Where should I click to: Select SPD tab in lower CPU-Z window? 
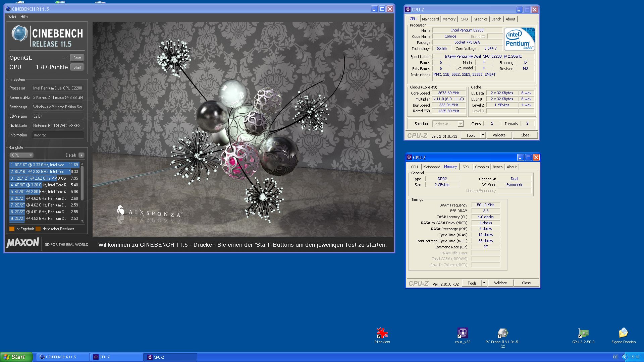click(x=466, y=167)
